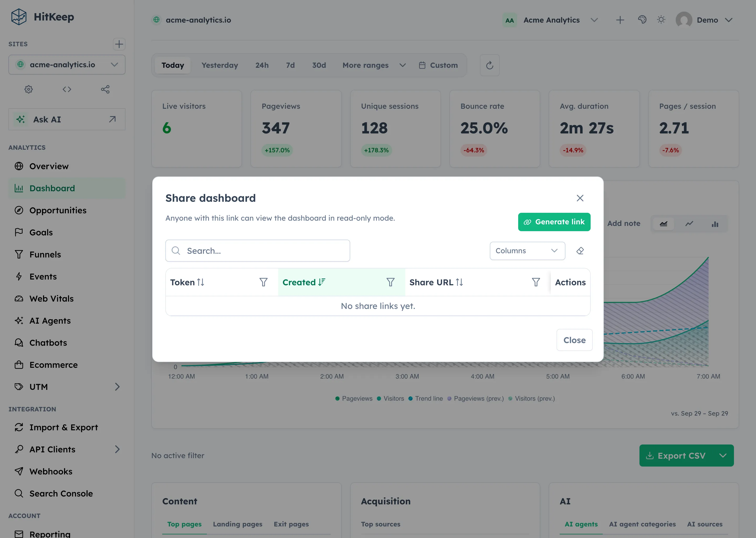Navigate to Funnels

click(67, 255)
